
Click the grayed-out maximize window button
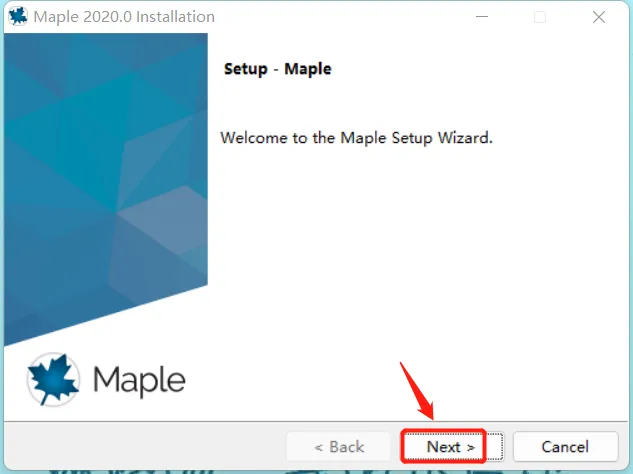(x=540, y=17)
